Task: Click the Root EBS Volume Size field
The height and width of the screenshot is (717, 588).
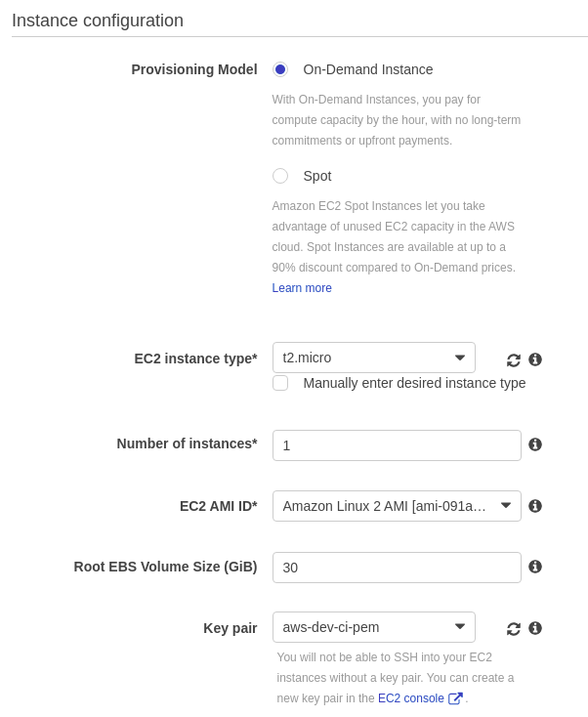Action: tap(397, 568)
